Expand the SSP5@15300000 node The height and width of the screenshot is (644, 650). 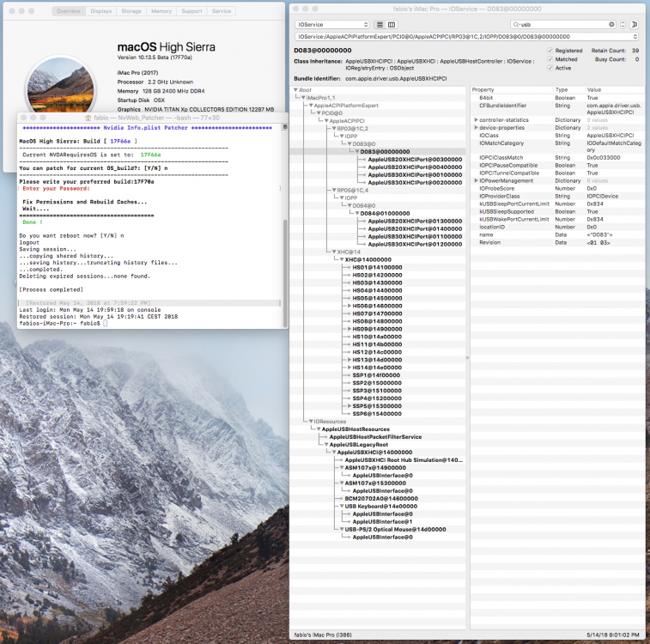point(349,406)
